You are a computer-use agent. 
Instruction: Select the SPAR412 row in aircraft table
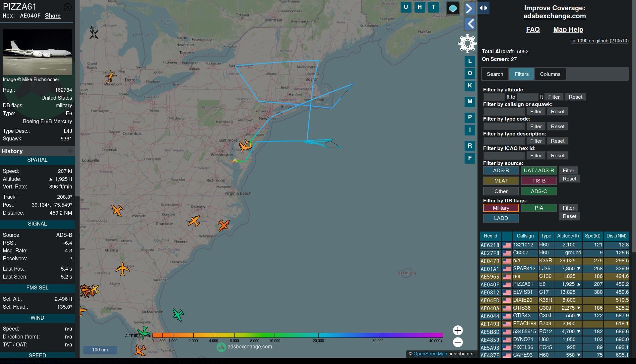coord(554,269)
